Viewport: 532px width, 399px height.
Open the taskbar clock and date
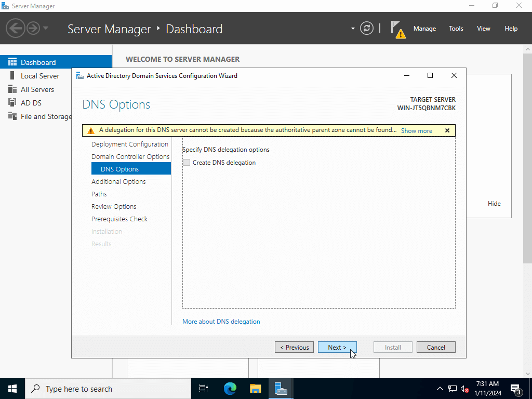pyautogui.click(x=487, y=389)
